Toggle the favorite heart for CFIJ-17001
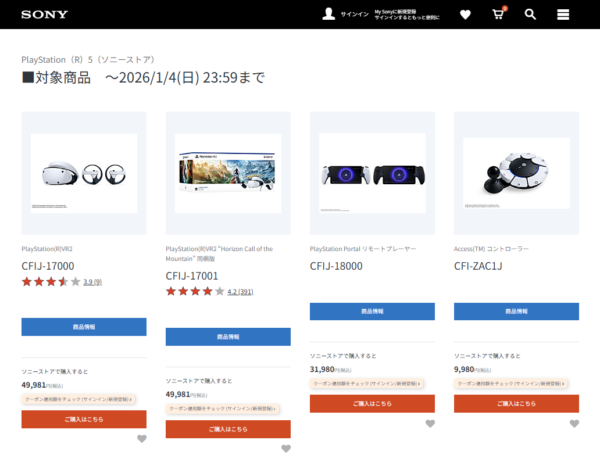Viewport: 600px width, 458px height. (x=286, y=448)
